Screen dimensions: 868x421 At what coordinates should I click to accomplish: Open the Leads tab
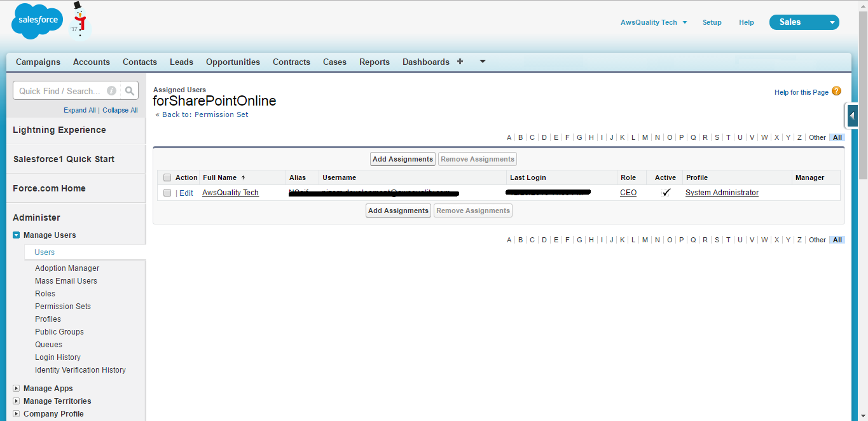pyautogui.click(x=181, y=62)
